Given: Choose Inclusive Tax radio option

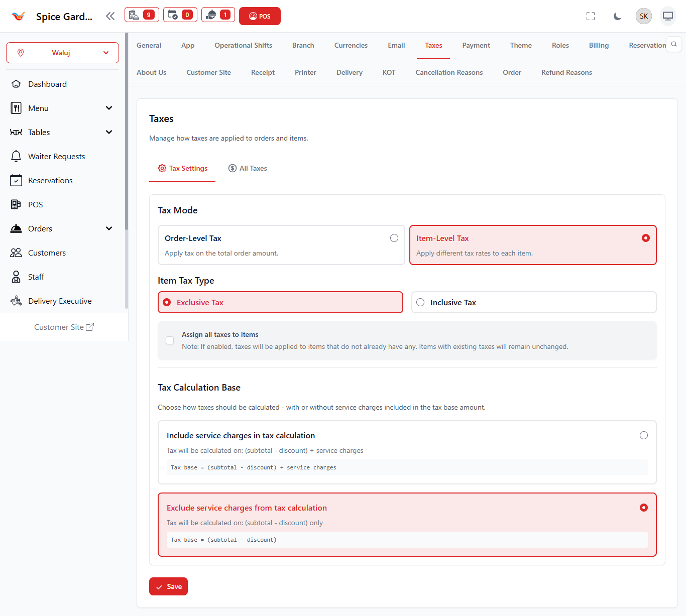Looking at the screenshot, I should tap(421, 302).
